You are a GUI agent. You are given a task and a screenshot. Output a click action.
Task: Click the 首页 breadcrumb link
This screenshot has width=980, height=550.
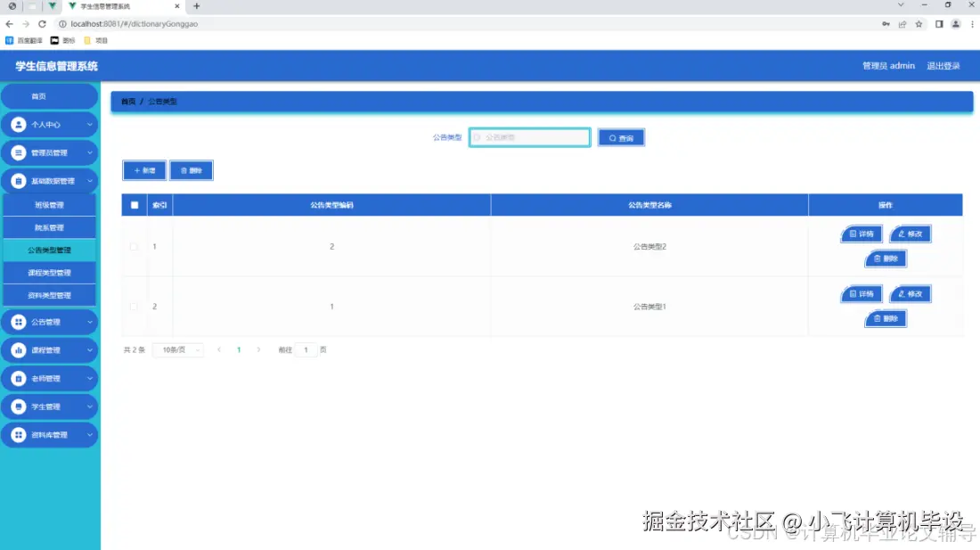coord(128,102)
